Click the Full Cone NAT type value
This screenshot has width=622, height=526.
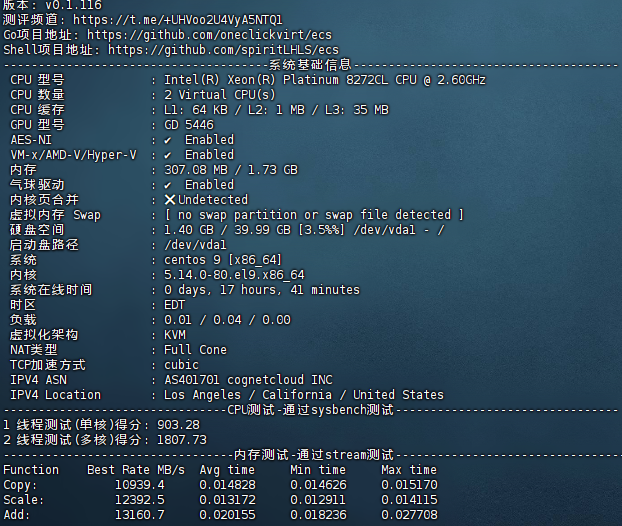pyautogui.click(x=195, y=350)
